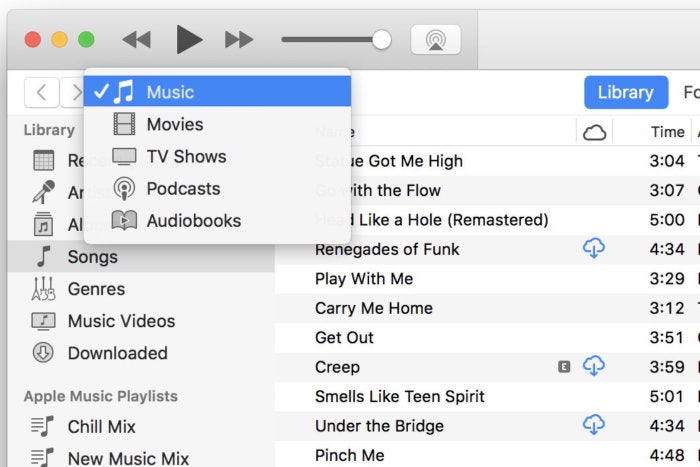
Task: Download Under the Bridge via cloud icon
Action: tap(594, 425)
